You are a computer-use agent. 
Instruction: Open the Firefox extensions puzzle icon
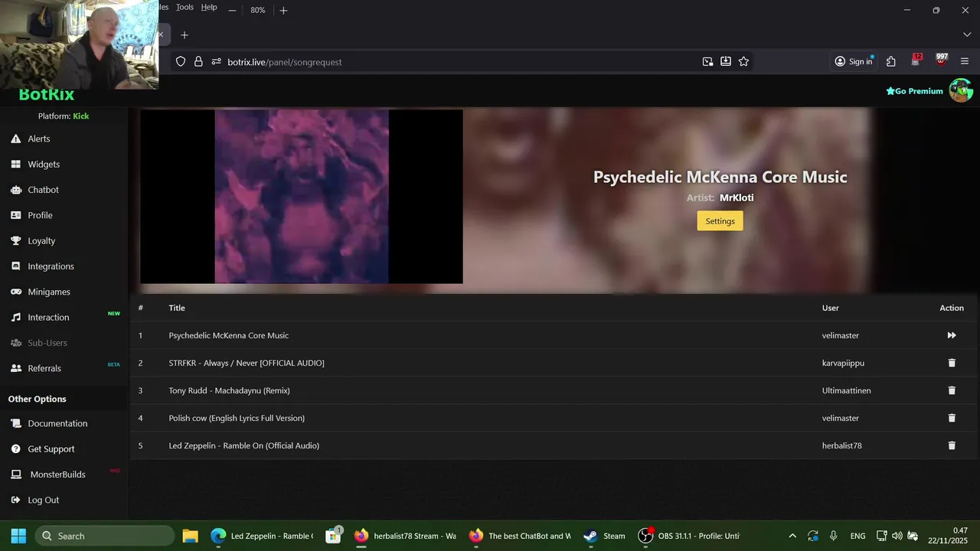[x=891, y=62]
